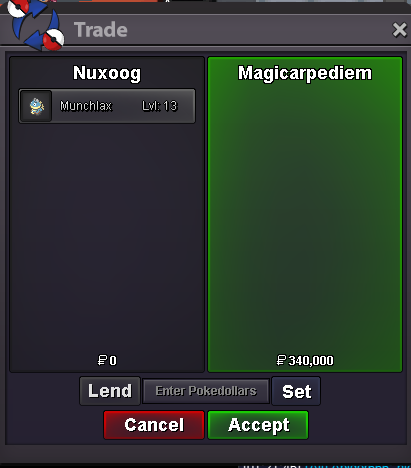Click the Lend button
The width and height of the screenshot is (411, 468).
click(110, 391)
